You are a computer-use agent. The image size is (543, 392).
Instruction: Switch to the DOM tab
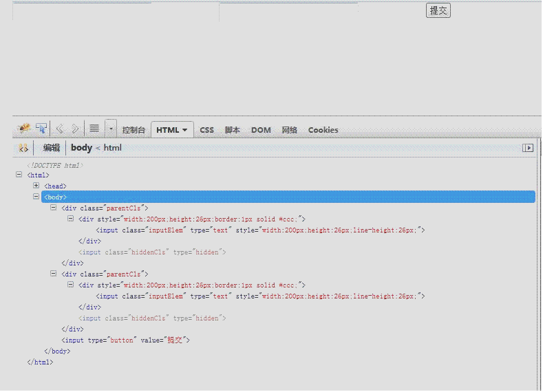(x=261, y=130)
